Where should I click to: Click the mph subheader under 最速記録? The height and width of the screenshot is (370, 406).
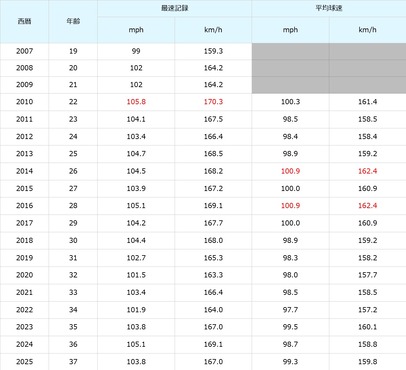136,30
